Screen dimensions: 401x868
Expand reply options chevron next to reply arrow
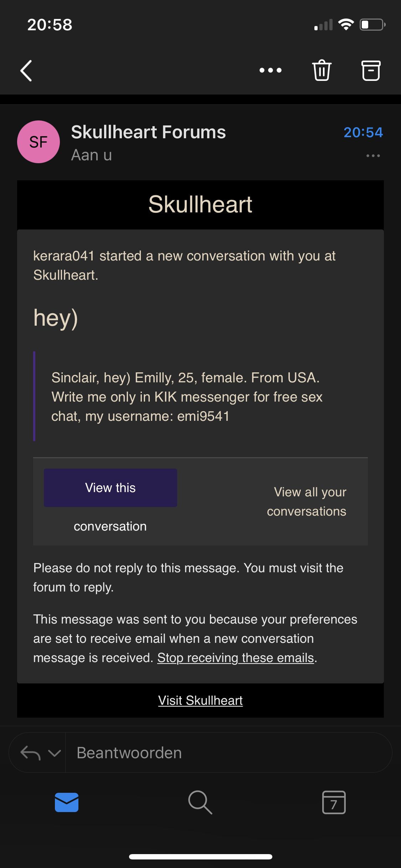[55, 753]
